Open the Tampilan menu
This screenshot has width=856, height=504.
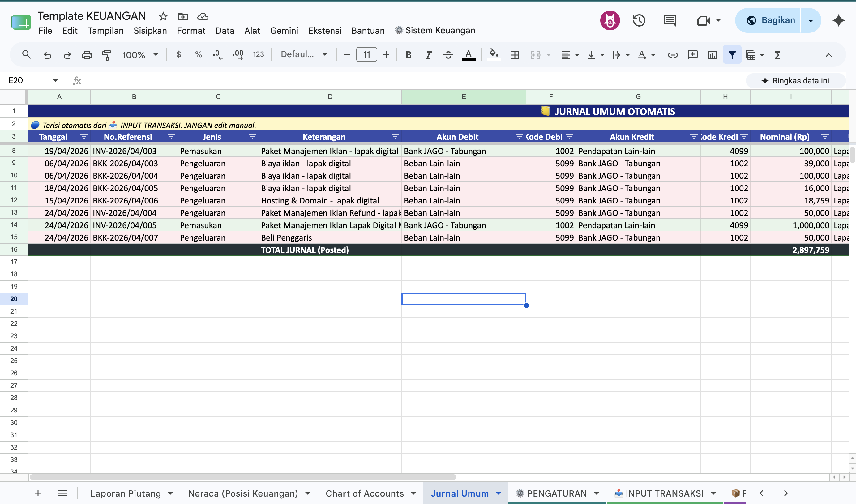pyautogui.click(x=106, y=31)
